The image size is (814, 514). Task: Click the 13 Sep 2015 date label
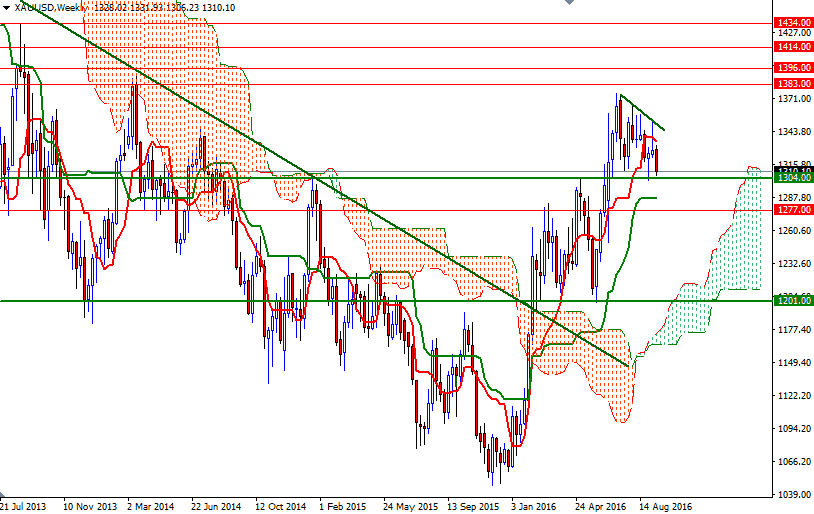tap(473, 506)
